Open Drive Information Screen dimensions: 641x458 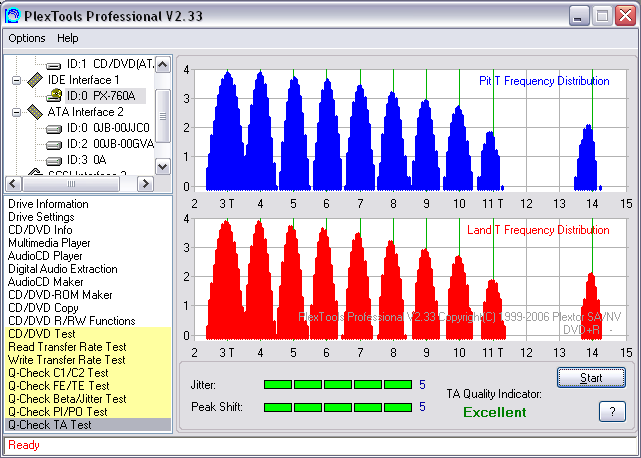tap(48, 204)
